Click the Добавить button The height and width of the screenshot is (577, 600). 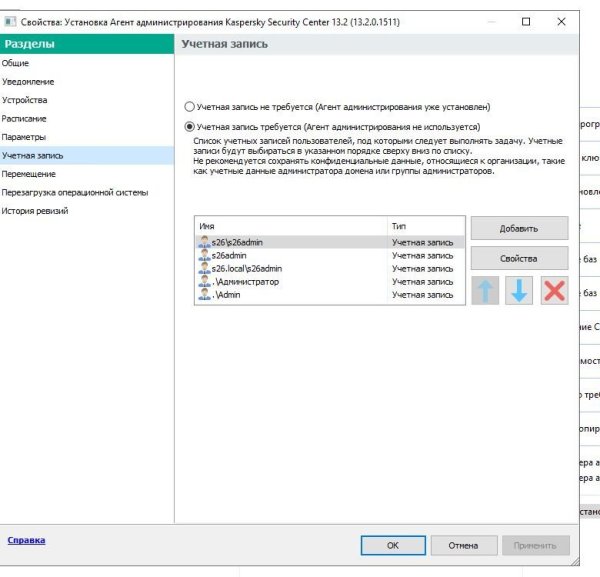519,228
